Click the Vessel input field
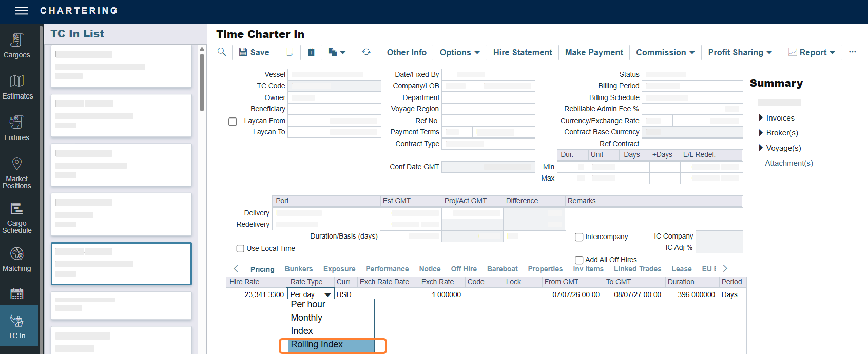Image resolution: width=868 pixels, height=354 pixels. coord(334,74)
